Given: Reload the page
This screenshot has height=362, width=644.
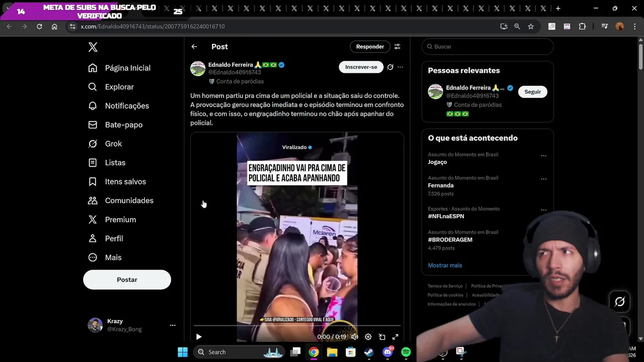Looking at the screenshot, I should [39, 26].
